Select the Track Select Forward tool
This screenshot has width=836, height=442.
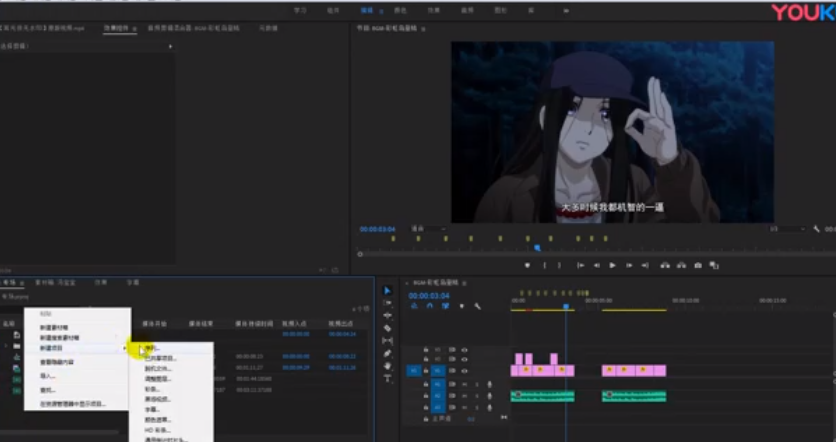[388, 303]
